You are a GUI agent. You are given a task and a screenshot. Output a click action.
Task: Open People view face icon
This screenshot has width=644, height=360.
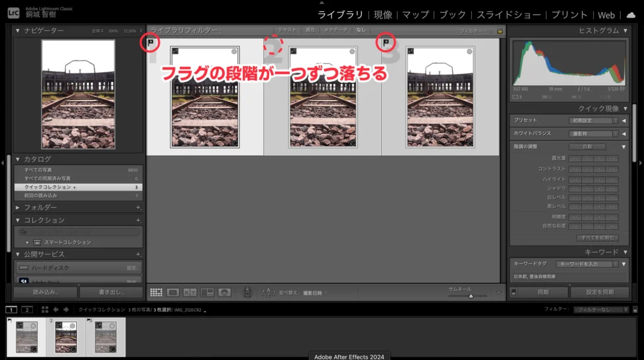[225, 292]
